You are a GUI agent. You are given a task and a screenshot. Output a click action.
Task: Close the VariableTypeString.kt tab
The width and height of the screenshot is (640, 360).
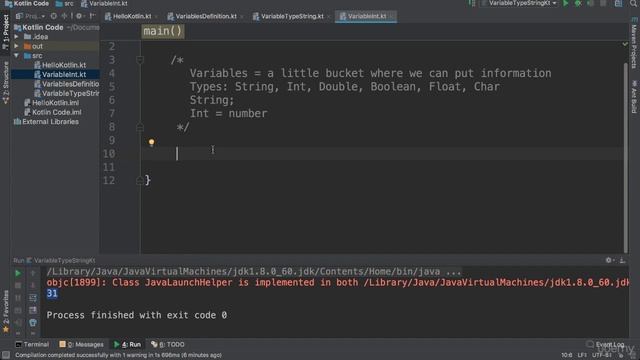[329, 17]
